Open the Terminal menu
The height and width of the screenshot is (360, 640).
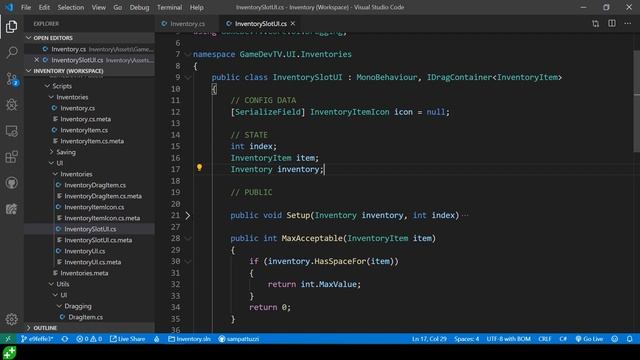[x=169, y=7]
